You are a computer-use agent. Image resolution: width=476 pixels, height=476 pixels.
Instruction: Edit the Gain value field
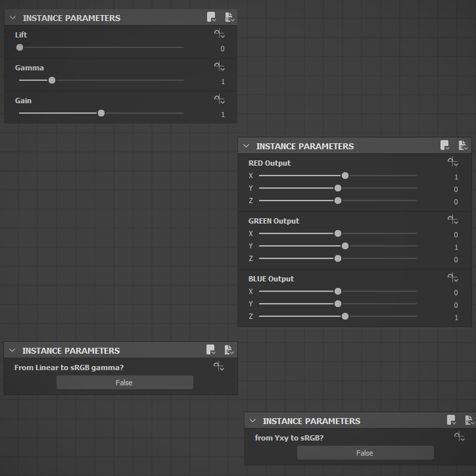pyautogui.click(x=222, y=114)
